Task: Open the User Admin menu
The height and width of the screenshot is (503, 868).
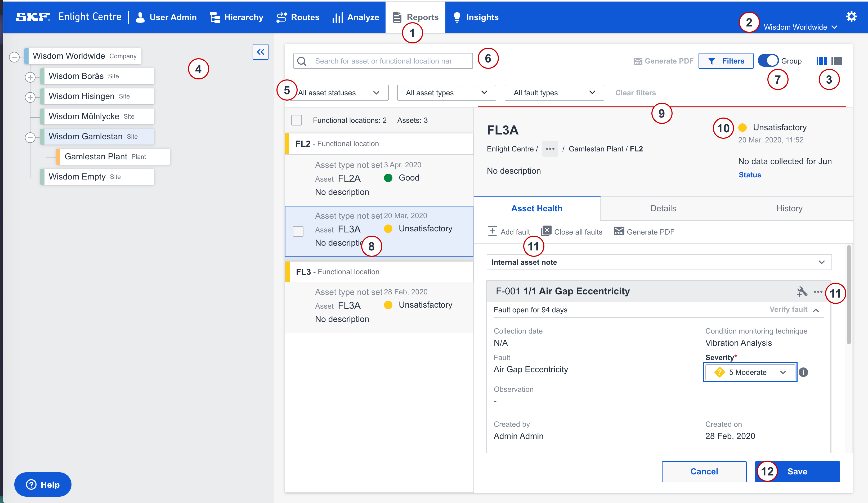Action: tap(166, 17)
